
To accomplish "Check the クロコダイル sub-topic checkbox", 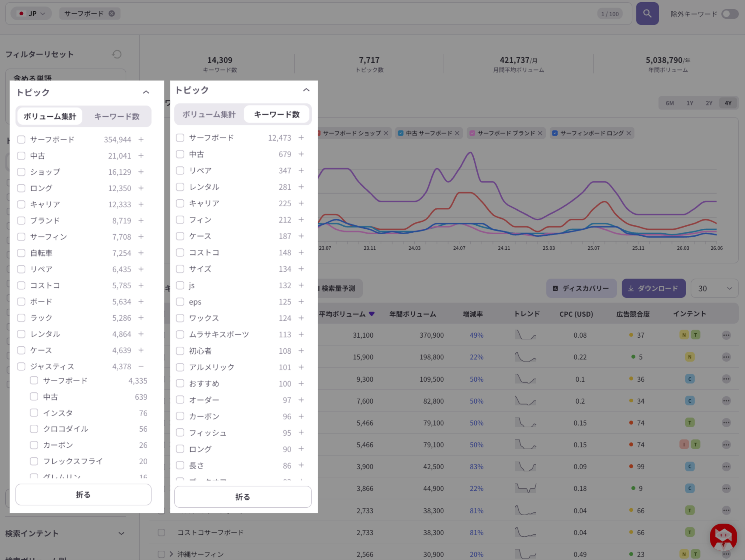I will [34, 429].
